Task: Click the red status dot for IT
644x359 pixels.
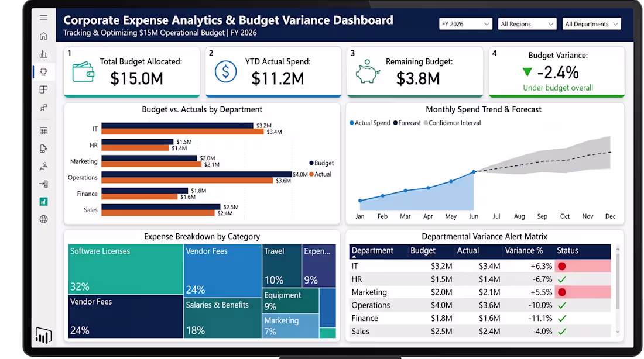Action: point(562,266)
